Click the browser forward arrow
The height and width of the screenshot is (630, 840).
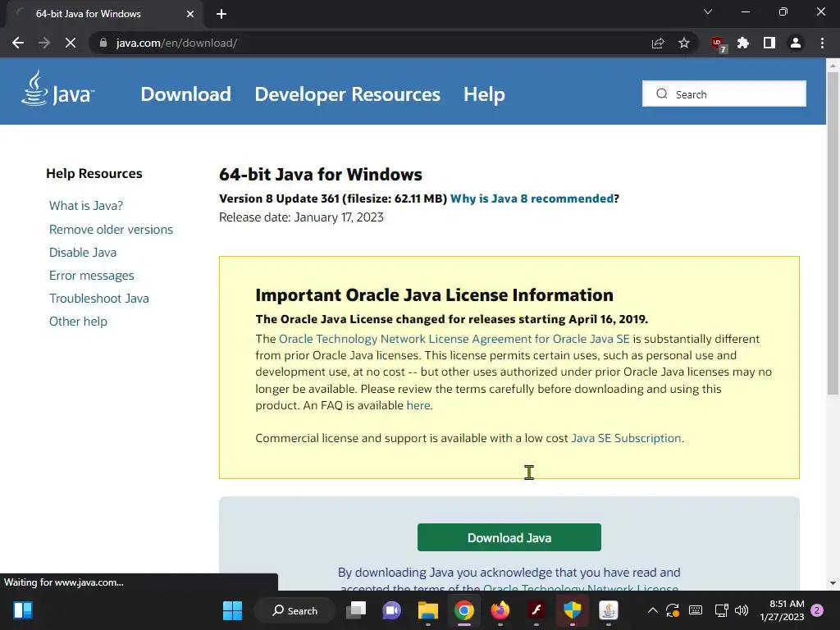(x=44, y=43)
